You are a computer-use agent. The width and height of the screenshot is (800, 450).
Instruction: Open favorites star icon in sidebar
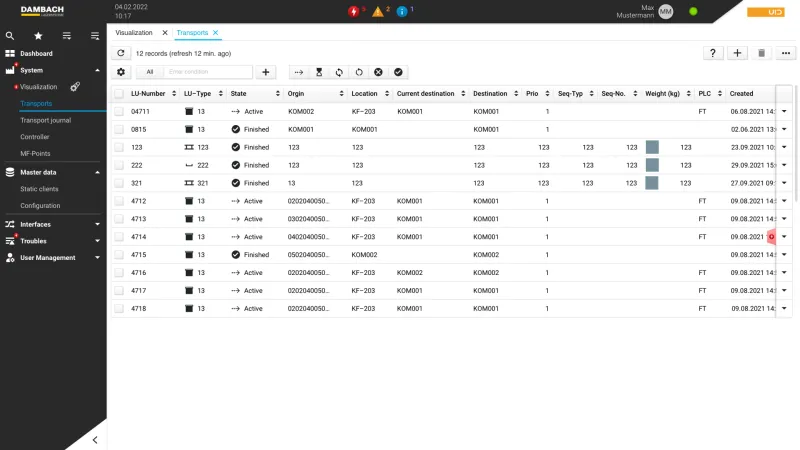(x=38, y=36)
